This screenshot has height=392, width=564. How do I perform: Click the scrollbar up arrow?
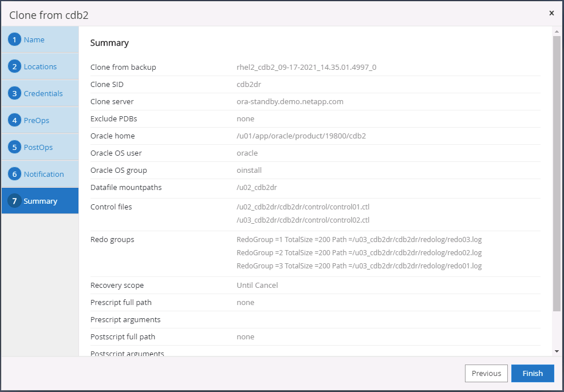pyautogui.click(x=557, y=31)
